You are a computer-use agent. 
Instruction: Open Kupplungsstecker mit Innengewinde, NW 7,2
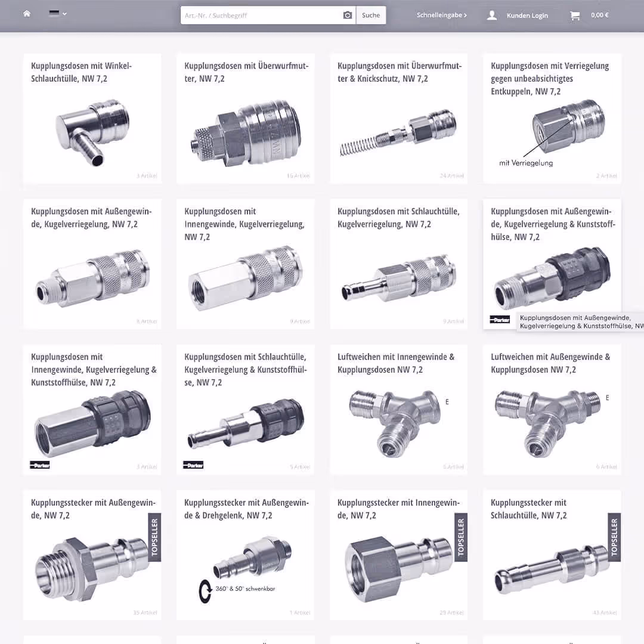click(398, 509)
